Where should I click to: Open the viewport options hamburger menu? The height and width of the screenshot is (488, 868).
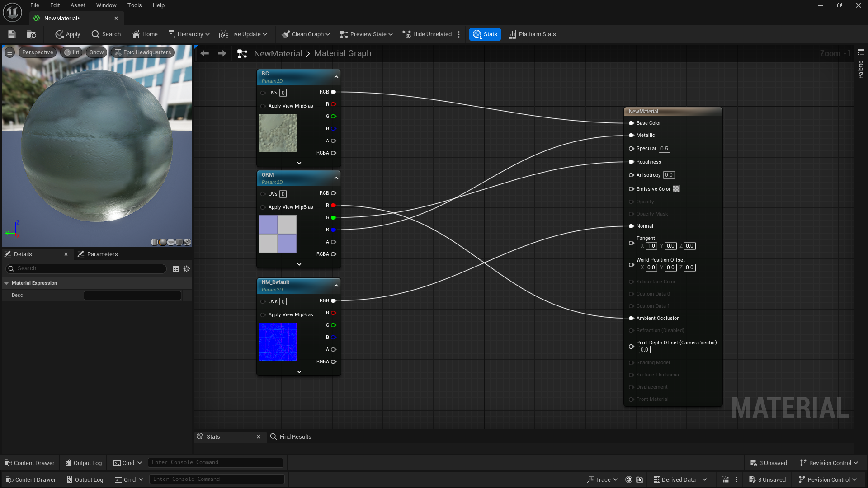[9, 52]
